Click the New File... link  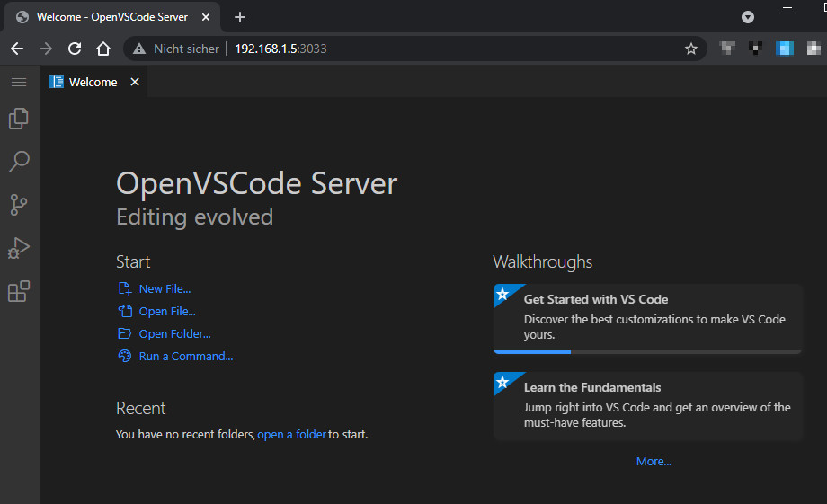coord(165,288)
